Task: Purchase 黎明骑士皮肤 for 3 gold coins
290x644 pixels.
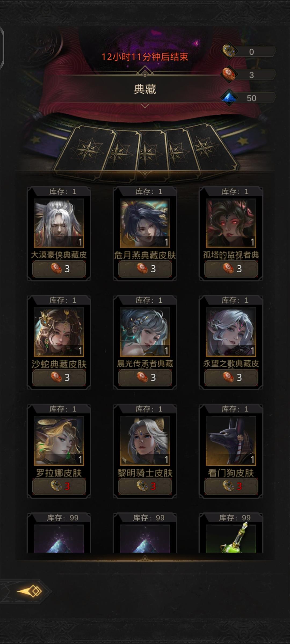Action: click(145, 486)
